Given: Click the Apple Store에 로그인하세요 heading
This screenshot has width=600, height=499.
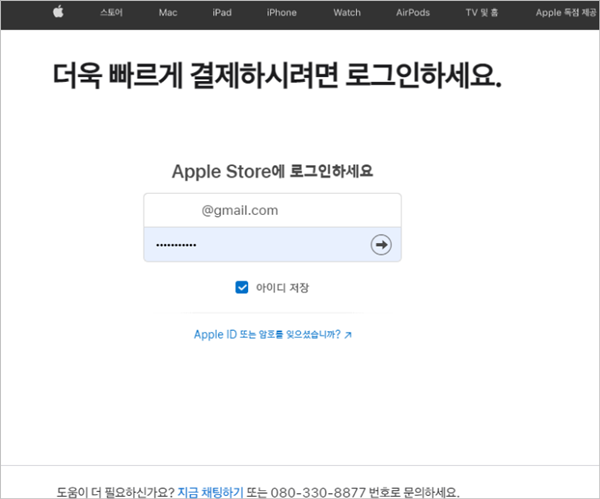Looking at the screenshot, I should tap(272, 171).
